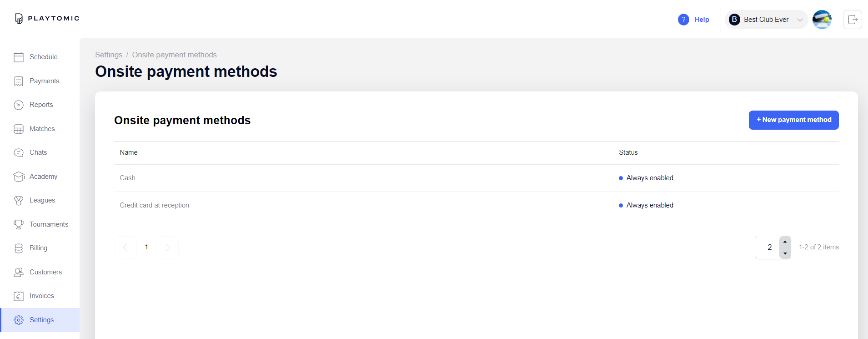Select the Tournaments trophy icon

pos(19,224)
